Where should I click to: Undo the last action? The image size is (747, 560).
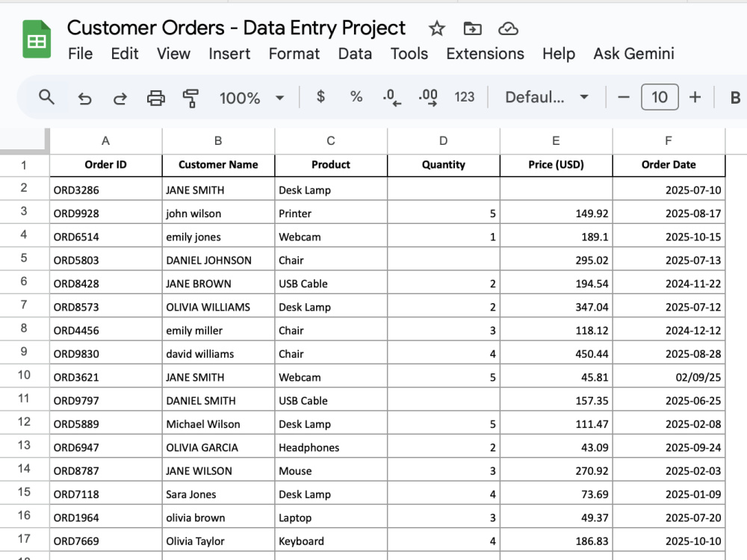85,98
